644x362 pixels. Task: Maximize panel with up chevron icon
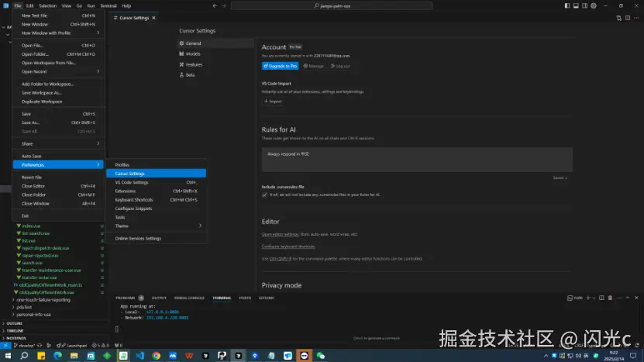(628, 298)
